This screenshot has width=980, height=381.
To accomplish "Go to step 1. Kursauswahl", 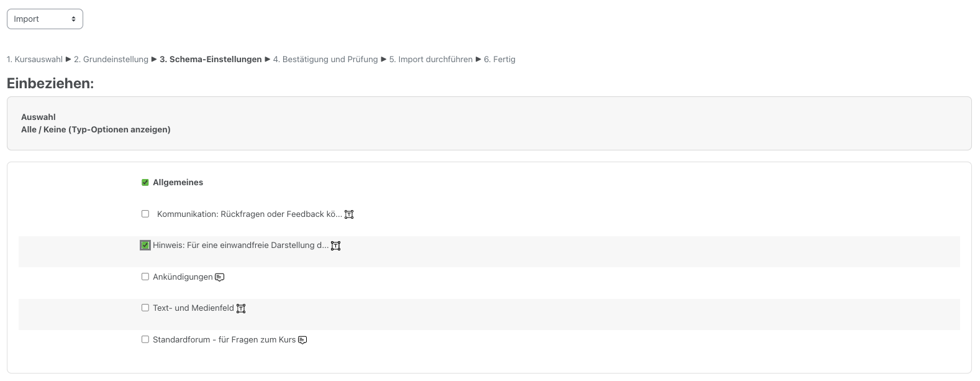I will tap(35, 60).
